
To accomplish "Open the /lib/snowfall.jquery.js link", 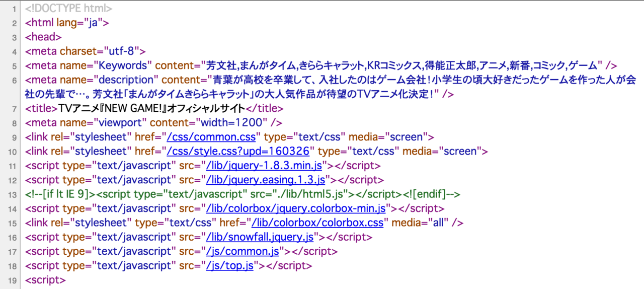I will point(260,237).
